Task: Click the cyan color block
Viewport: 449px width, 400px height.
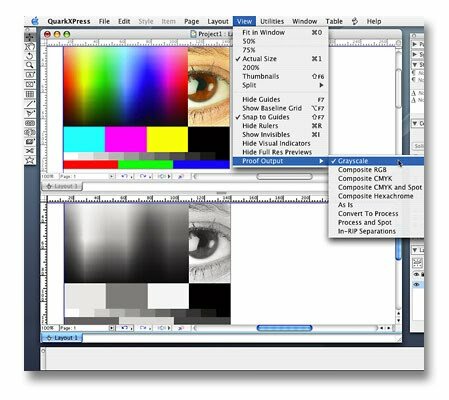Action: pyautogui.click(x=84, y=139)
